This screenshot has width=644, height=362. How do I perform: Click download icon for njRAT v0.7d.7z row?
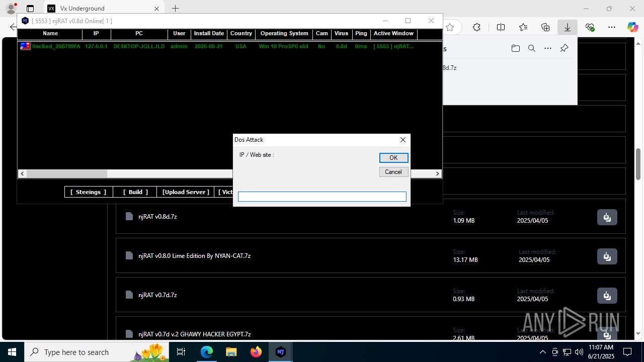(607, 296)
